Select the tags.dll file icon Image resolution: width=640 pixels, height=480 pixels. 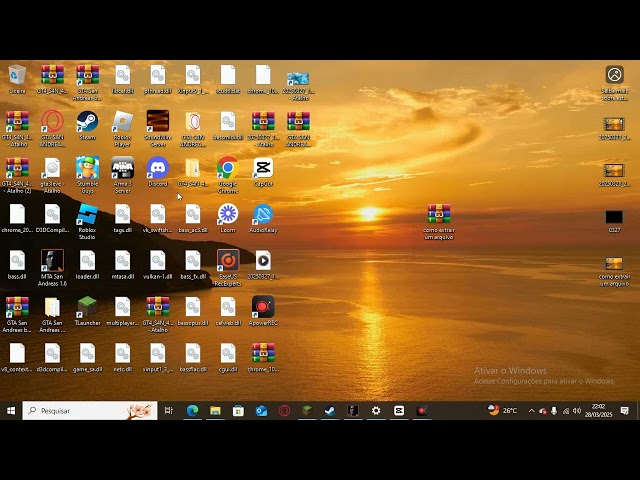coord(122,218)
